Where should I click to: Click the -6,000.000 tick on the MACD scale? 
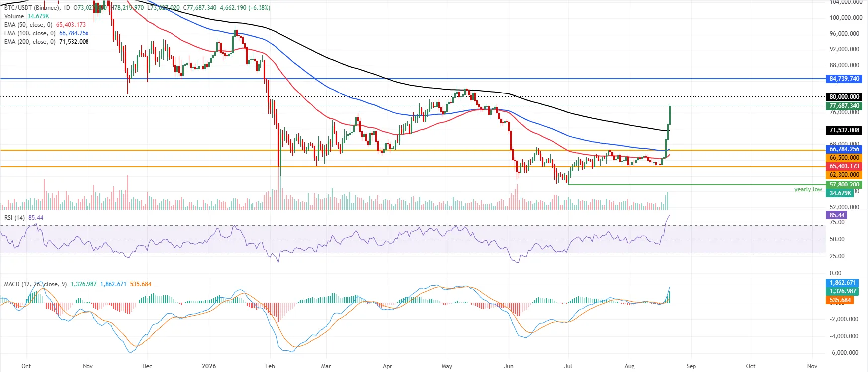point(844,353)
